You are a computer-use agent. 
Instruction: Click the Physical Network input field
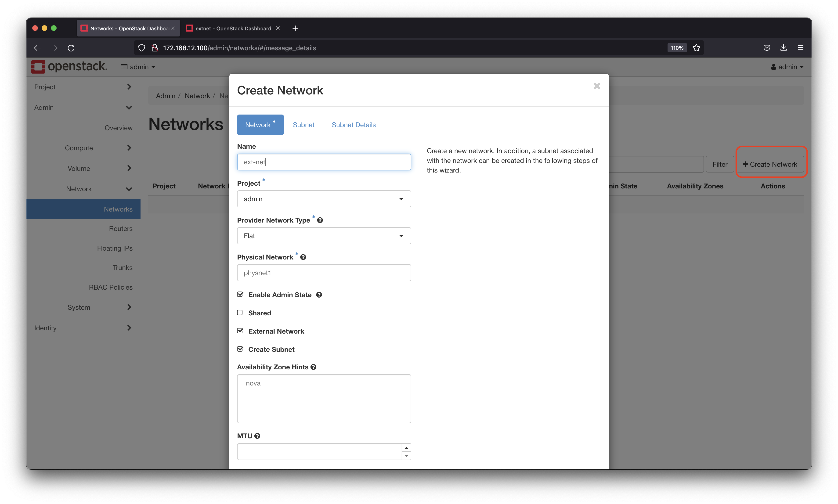[324, 273]
